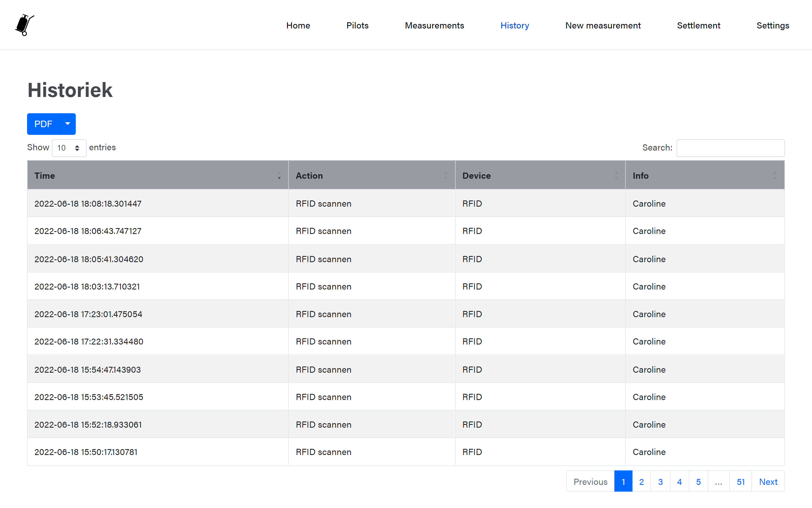Select timestamp 2022-06-18 18:03:13.710321

click(87, 286)
